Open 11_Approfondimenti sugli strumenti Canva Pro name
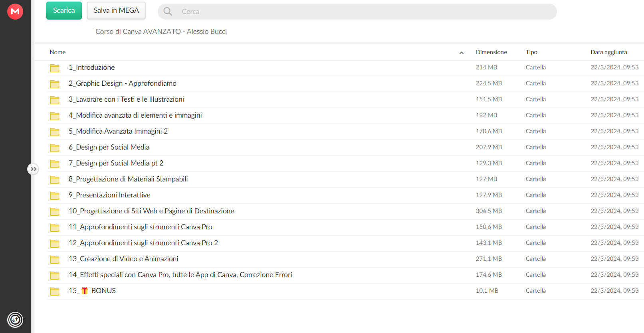 (x=140, y=227)
